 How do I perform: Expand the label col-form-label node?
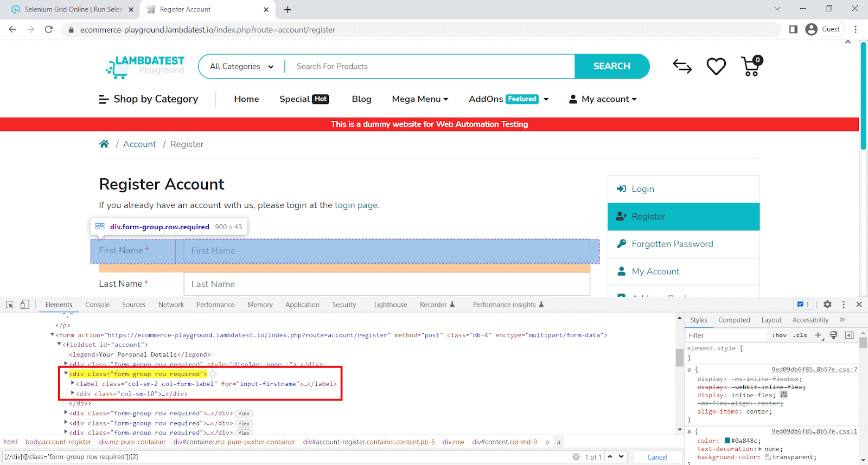(73, 383)
